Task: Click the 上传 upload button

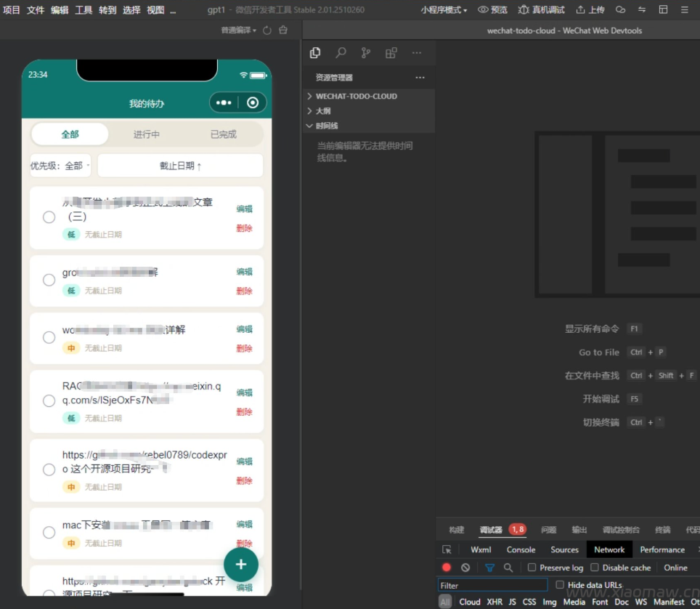Action: pos(590,9)
